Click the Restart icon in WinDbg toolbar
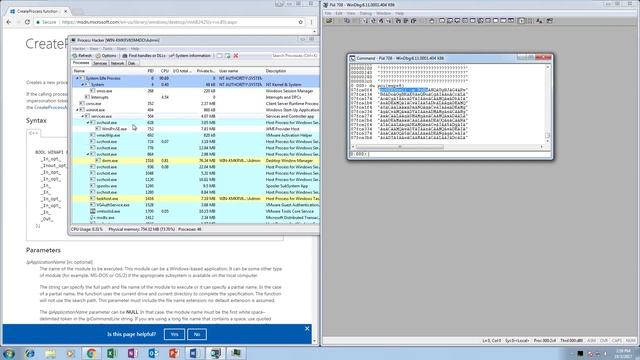640x360 pixels. coord(373,21)
